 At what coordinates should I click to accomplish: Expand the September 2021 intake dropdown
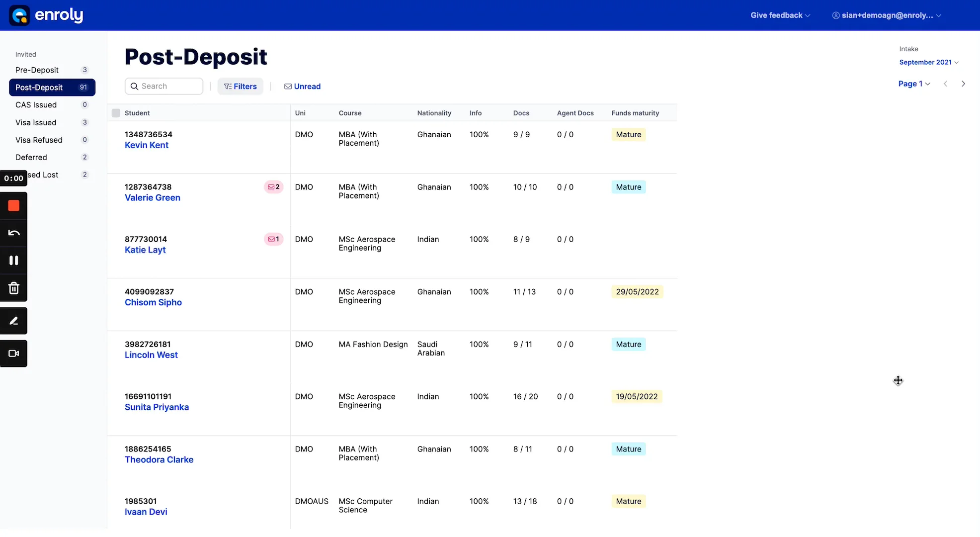[x=928, y=62]
